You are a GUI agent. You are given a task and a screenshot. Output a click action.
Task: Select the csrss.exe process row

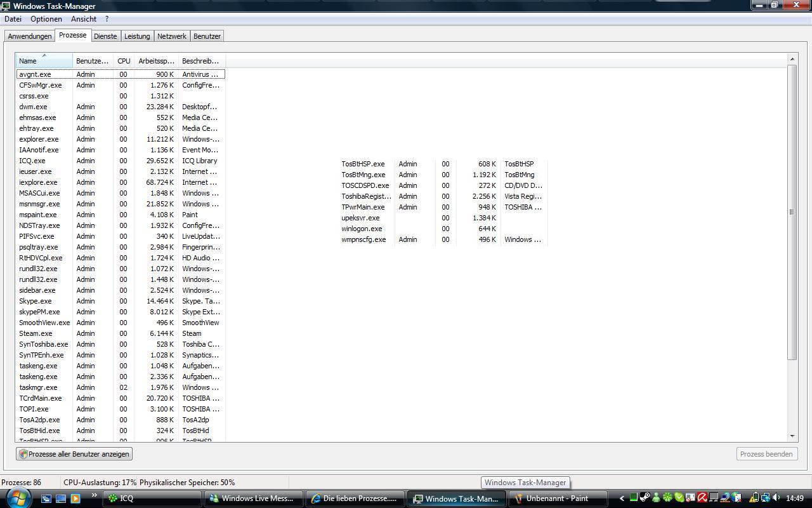pyautogui.click(x=121, y=96)
